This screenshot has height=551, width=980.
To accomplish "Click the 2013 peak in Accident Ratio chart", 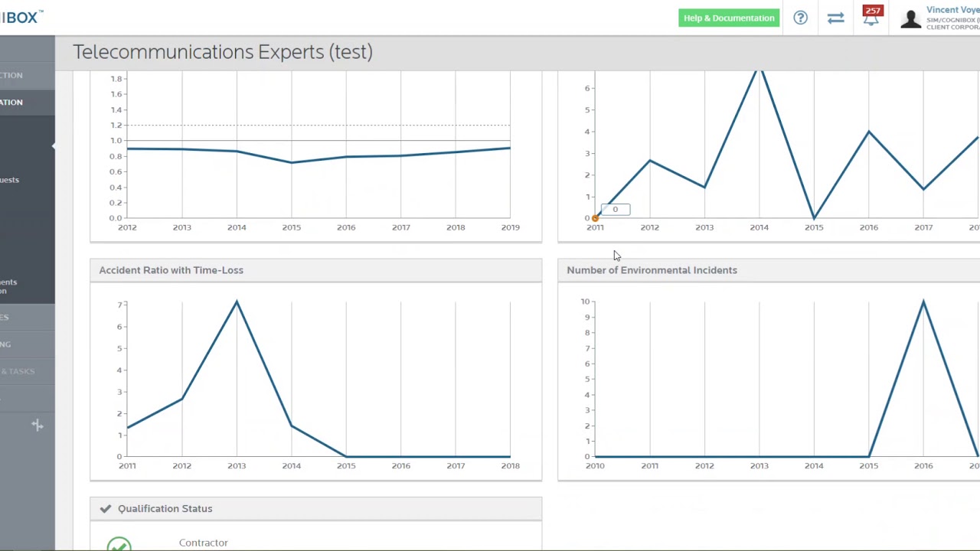I will pos(237,302).
